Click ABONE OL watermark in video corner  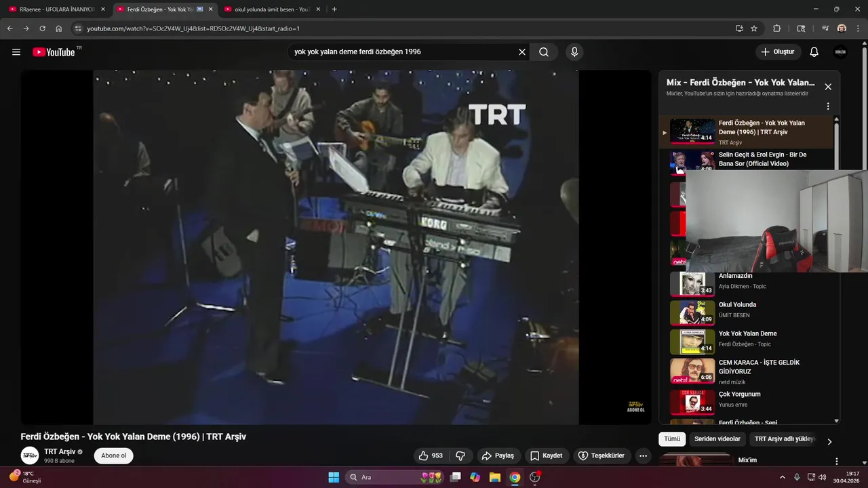(x=635, y=406)
